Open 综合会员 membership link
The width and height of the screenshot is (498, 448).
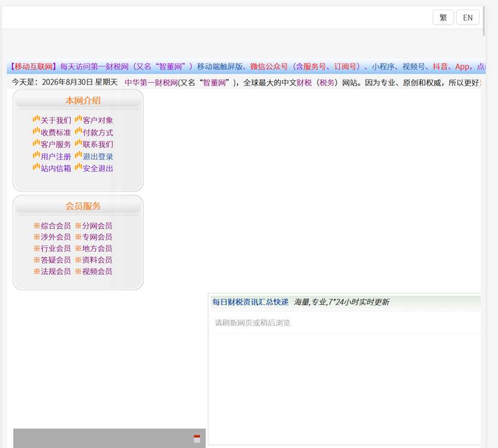(52, 225)
